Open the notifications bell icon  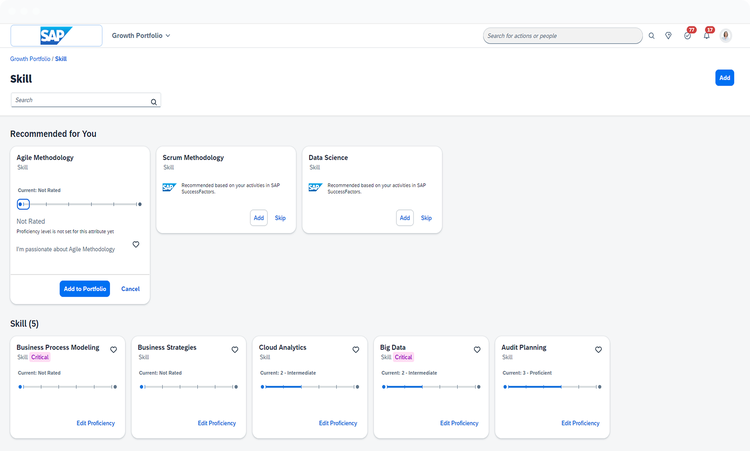pyautogui.click(x=707, y=34)
